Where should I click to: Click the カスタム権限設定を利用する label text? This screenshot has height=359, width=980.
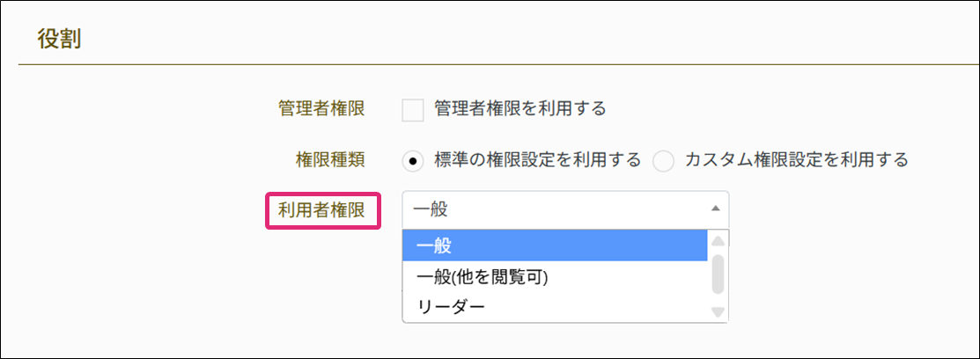(795, 160)
